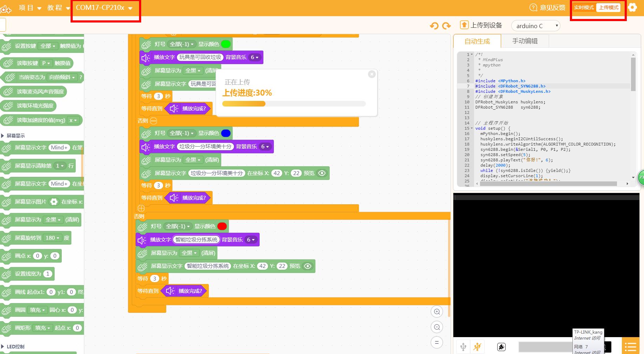
Task: Click 上传到设备 upload button
Action: [481, 25]
